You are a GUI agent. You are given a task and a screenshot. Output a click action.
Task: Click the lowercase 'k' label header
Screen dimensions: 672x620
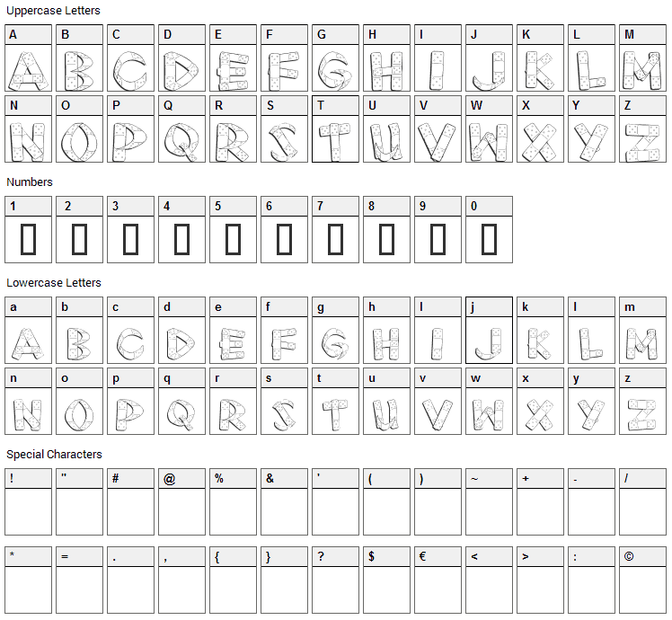pyautogui.click(x=541, y=306)
